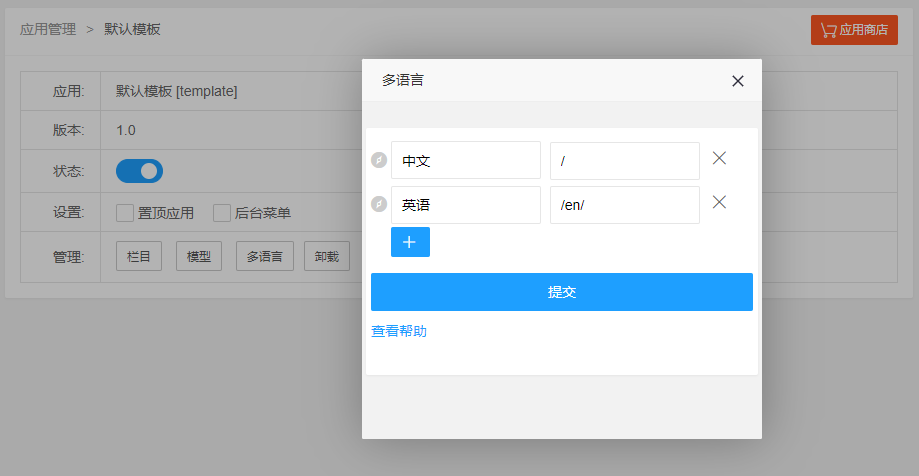The height and width of the screenshot is (476, 919).
Task: Click the compass icon beside 中文 row
Action: tap(379, 160)
